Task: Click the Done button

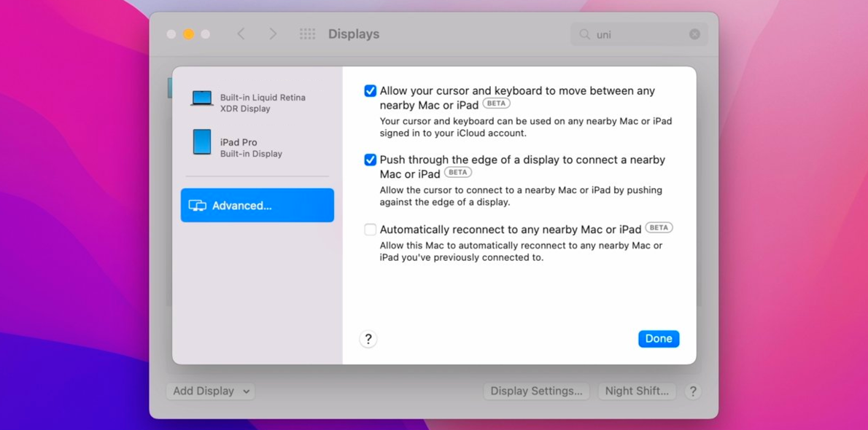Action: click(658, 339)
